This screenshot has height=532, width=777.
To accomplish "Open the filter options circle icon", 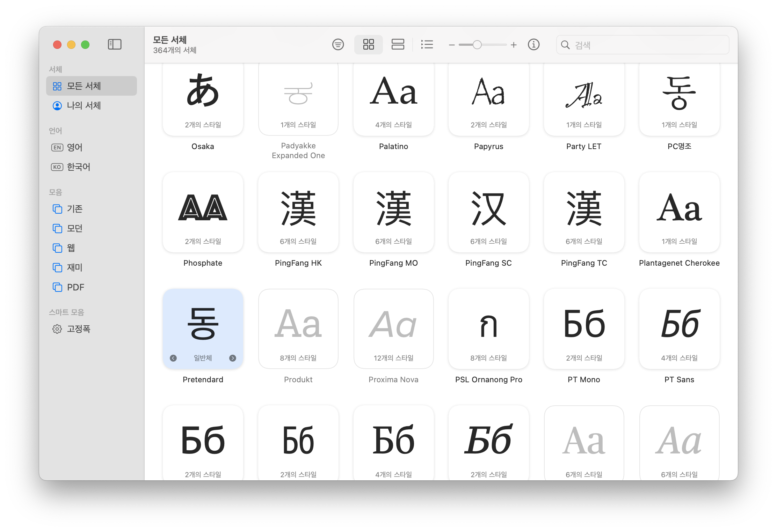I will point(338,44).
